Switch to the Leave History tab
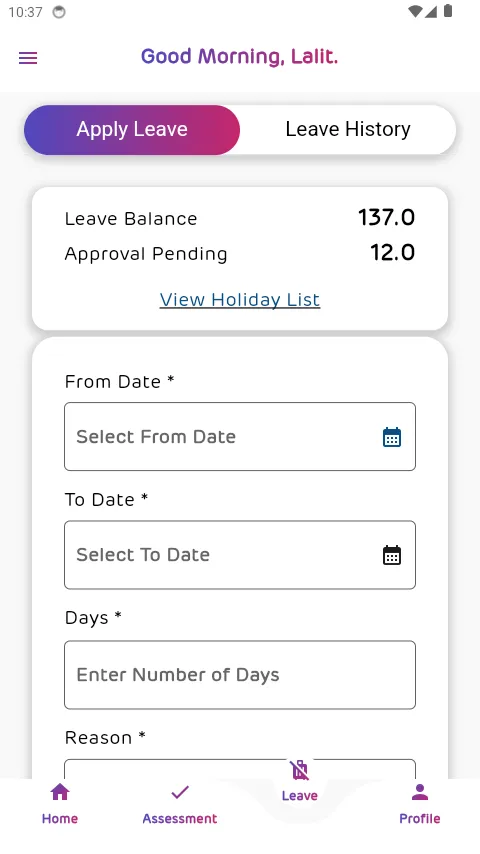Viewport: 480px width, 854px height. (348, 130)
